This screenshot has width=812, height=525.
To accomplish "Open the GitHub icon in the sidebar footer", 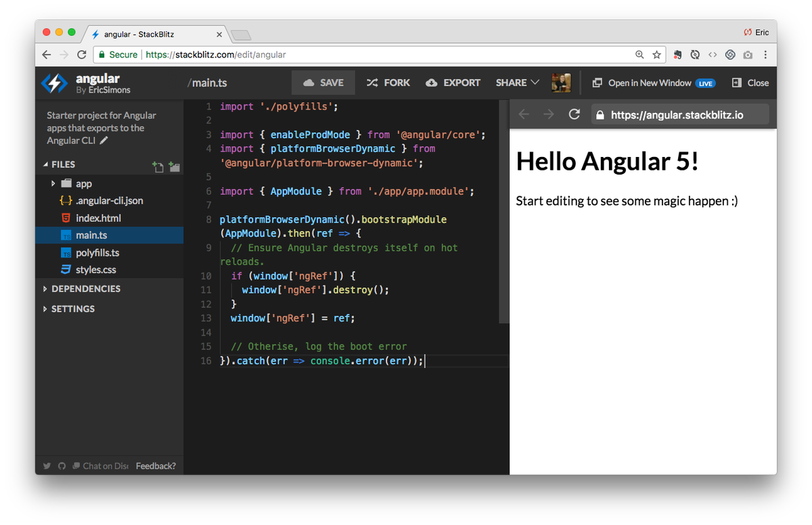I will 62,465.
